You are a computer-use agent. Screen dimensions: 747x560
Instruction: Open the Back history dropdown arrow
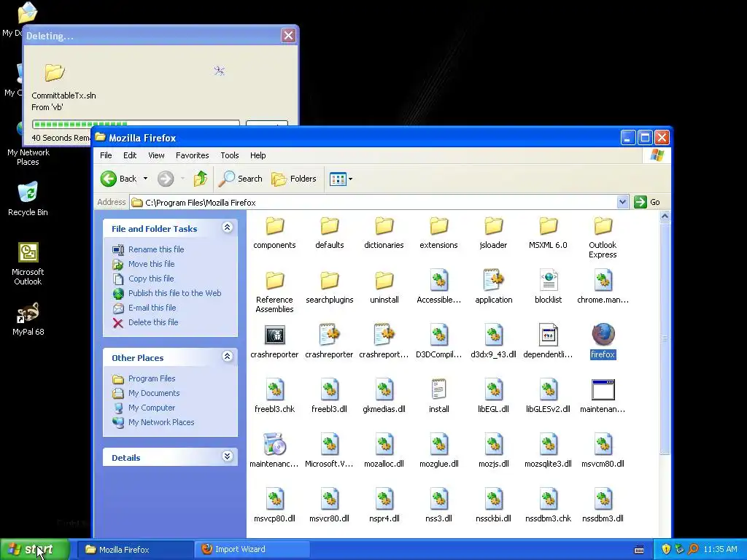pyautogui.click(x=145, y=179)
